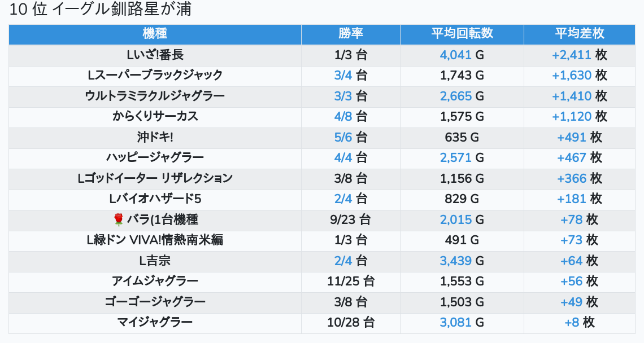Click the +2,411 枚 average difference value
The image size is (644, 343).
[579, 55]
